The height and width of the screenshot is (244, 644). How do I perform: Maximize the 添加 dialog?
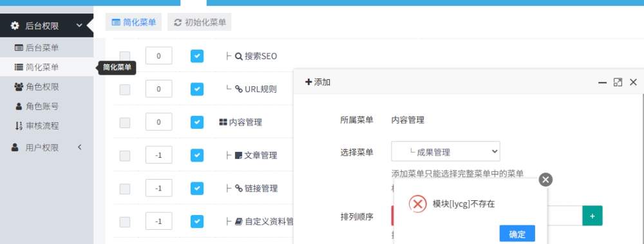(x=618, y=82)
